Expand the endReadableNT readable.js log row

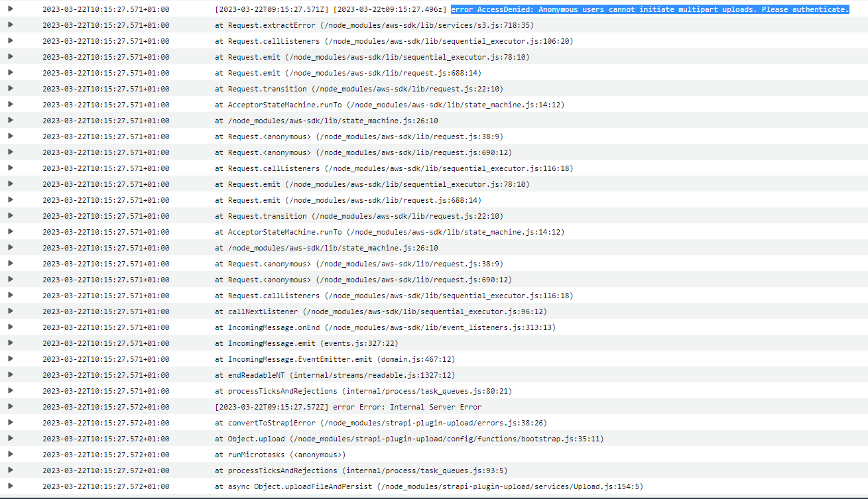(9, 375)
